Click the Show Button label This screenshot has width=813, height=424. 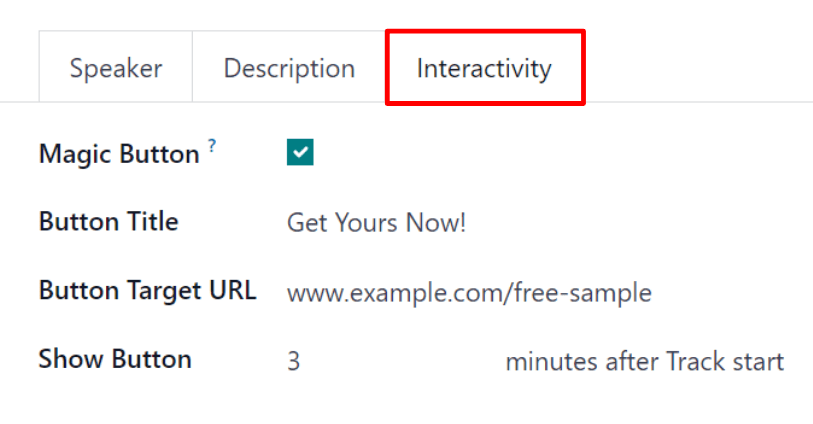point(115,360)
